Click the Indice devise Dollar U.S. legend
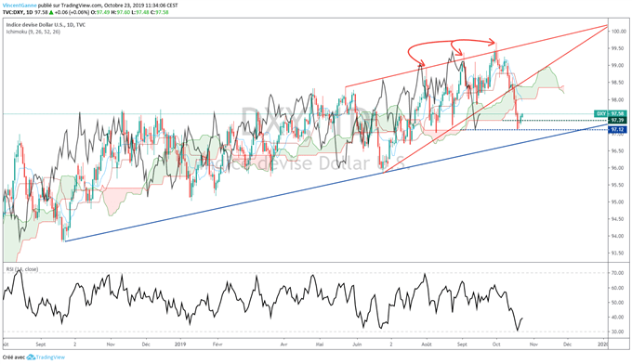 pyautogui.click(x=46, y=25)
